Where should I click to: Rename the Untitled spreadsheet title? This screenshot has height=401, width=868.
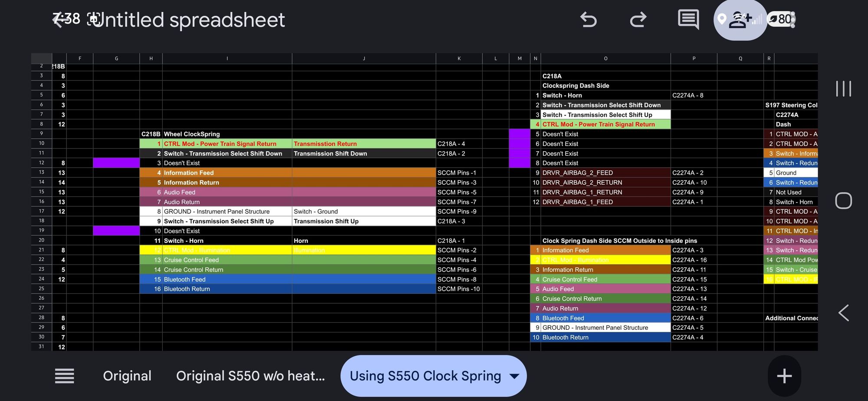tap(189, 20)
